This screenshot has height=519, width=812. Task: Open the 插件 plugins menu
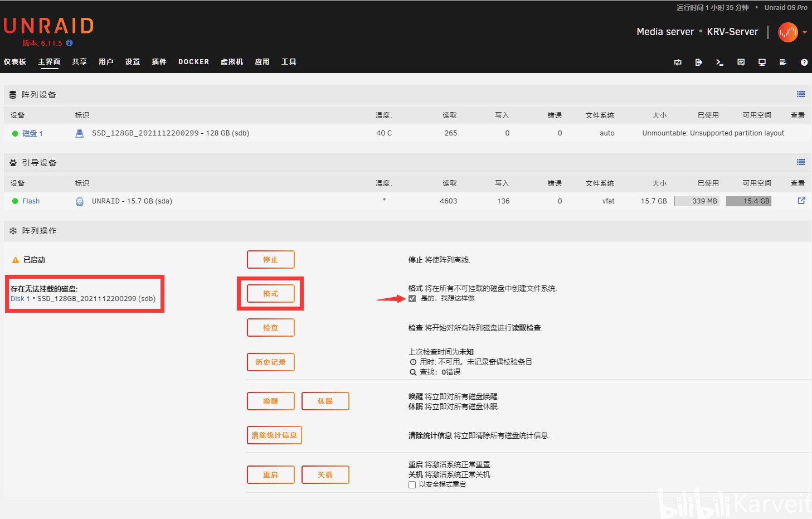159,62
